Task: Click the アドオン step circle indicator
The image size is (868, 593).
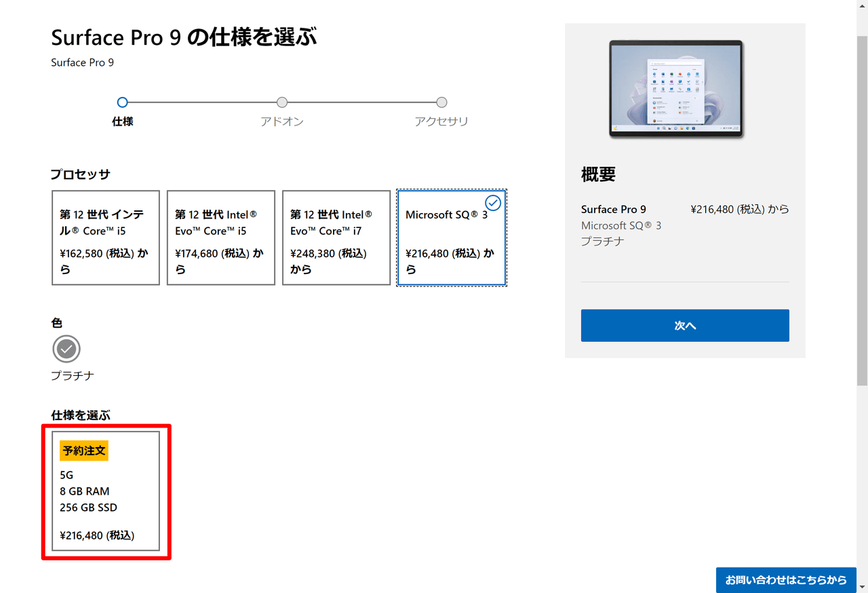Action: pyautogui.click(x=282, y=102)
